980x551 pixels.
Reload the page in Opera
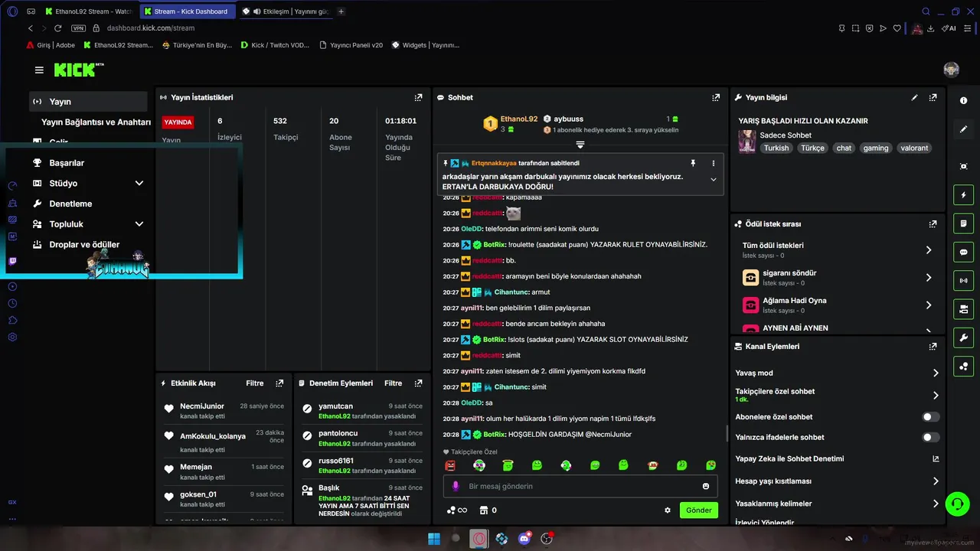pos(57,28)
